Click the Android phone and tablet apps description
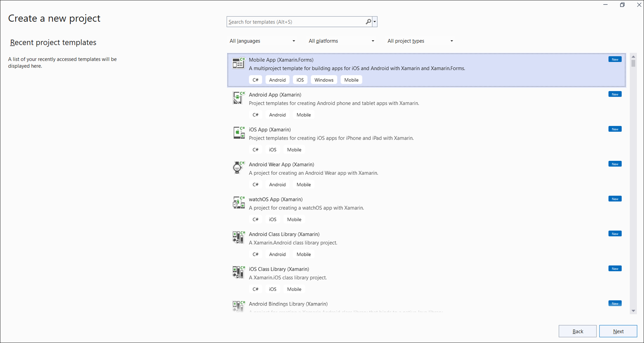The image size is (644, 343). (x=334, y=103)
